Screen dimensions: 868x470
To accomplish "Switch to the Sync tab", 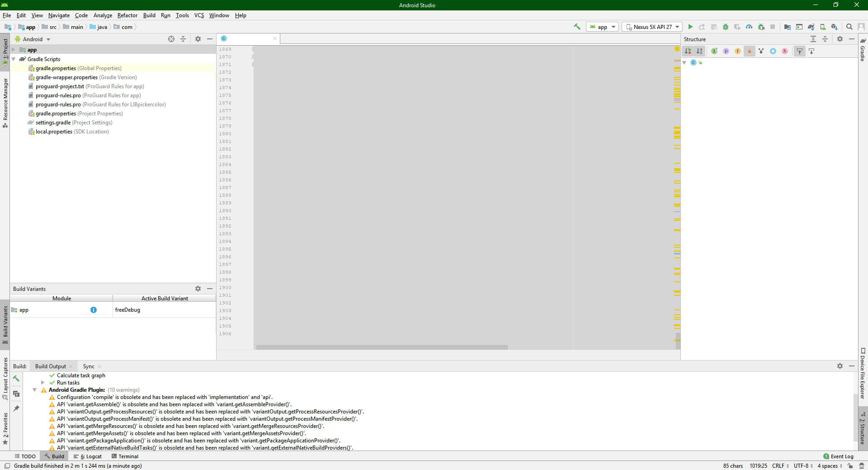I will [89, 366].
